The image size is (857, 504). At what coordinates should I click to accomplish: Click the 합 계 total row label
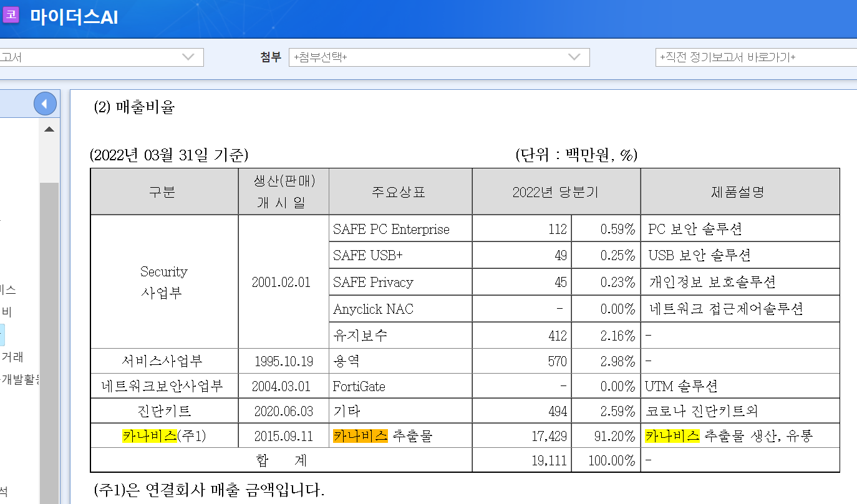(x=281, y=460)
